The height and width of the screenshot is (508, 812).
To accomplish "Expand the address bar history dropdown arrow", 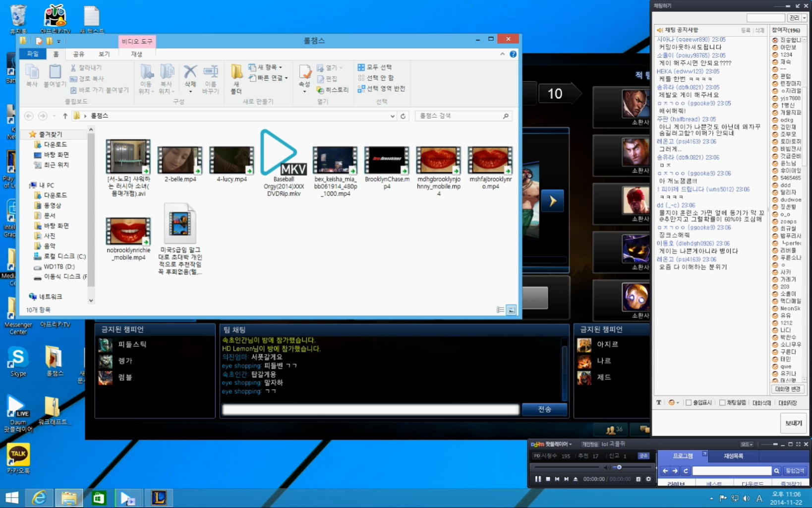I will 392,116.
